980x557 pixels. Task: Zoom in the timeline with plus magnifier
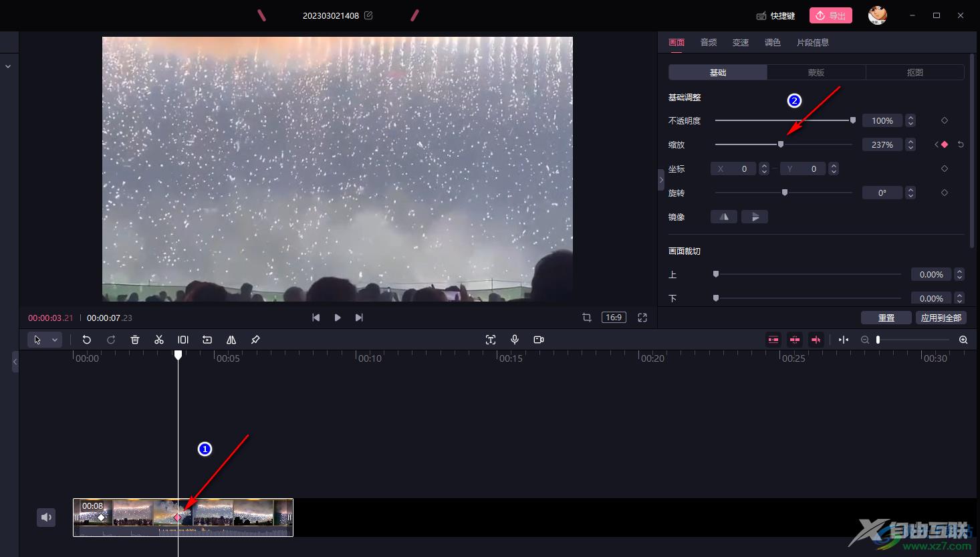pyautogui.click(x=963, y=340)
